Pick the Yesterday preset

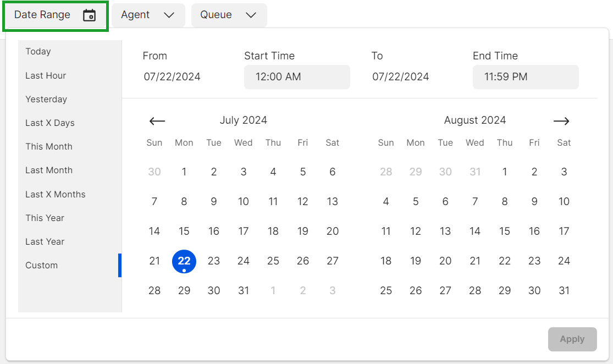tap(46, 100)
